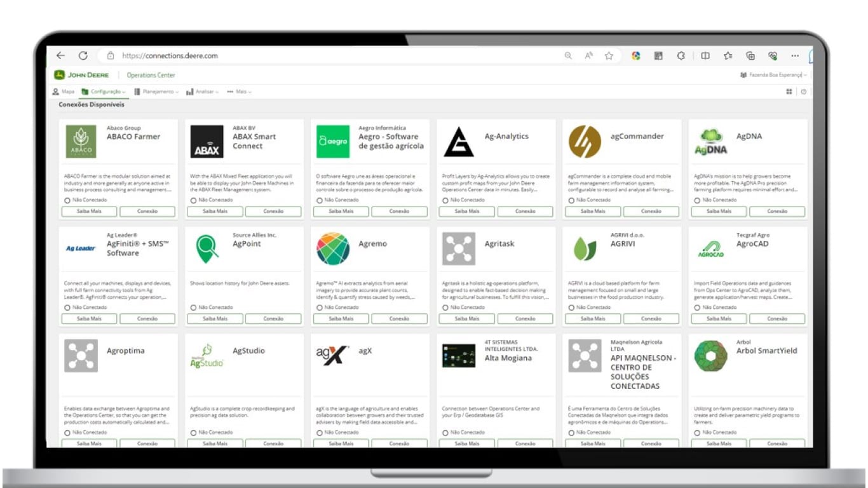The image size is (868, 488).
Task: Reload the page with the refresh icon
Action: tap(83, 56)
